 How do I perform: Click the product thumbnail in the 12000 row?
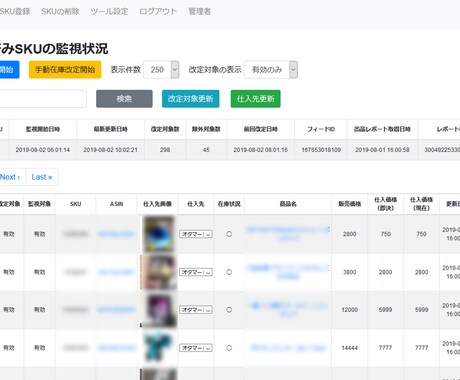point(158,310)
